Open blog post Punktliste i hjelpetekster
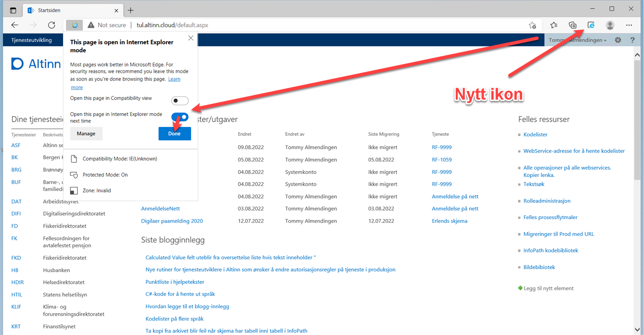The width and height of the screenshot is (644, 335). point(175,282)
